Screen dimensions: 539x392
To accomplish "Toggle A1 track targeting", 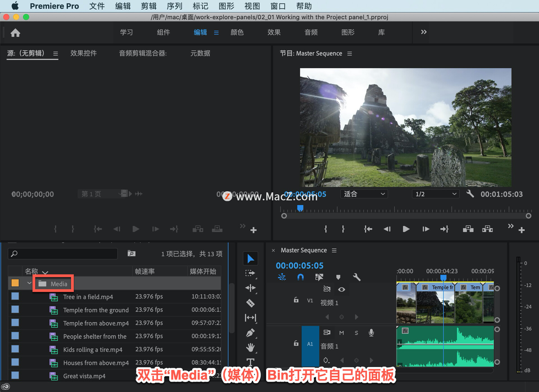I will pyautogui.click(x=310, y=344).
